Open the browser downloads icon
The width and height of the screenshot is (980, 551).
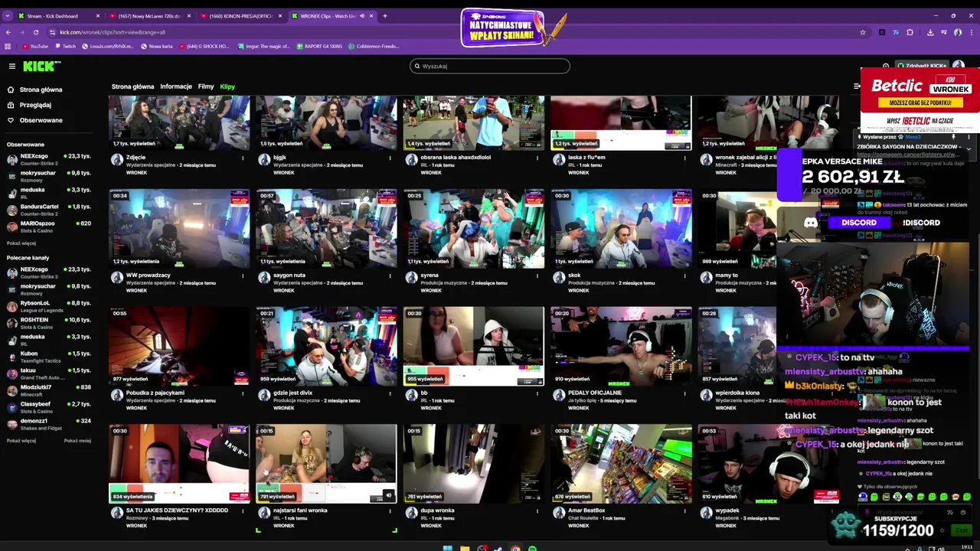click(x=930, y=32)
